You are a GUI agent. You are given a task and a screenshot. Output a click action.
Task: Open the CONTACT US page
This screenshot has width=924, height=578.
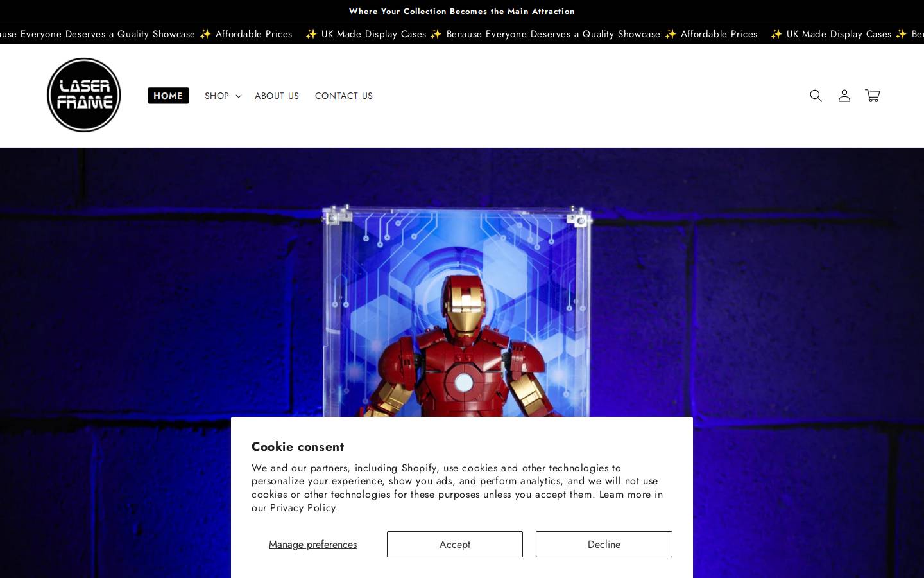click(343, 96)
